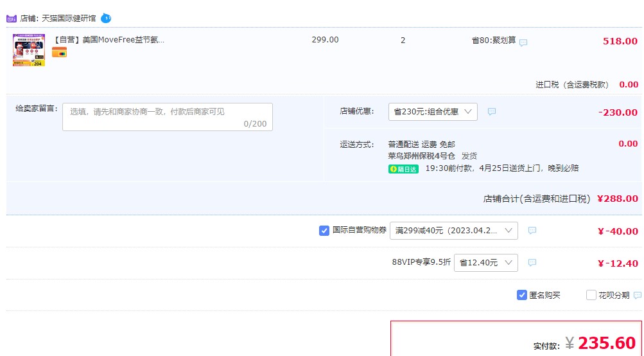The height and width of the screenshot is (356, 644).
Task: Click the 天猫国际健研馆 store name link
Action: 69,19
